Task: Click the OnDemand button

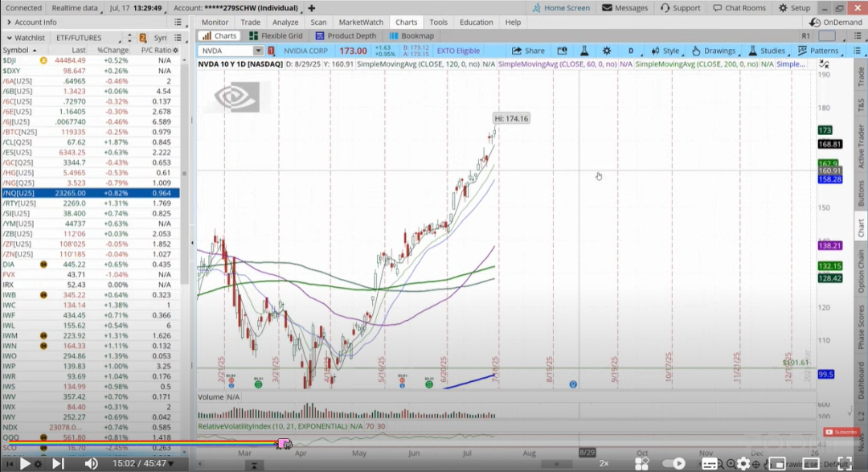Action: [x=836, y=23]
